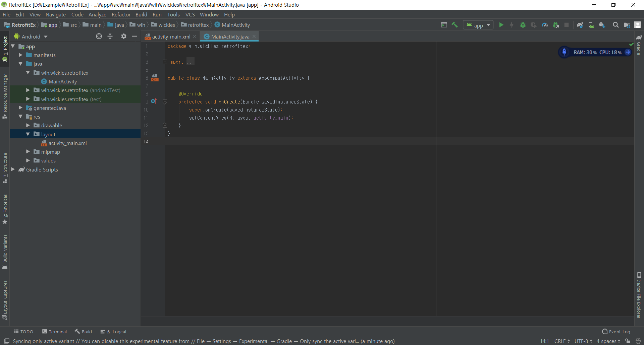Click the Collapse All icon in Project panel
644x345 pixels.
coord(110,36)
